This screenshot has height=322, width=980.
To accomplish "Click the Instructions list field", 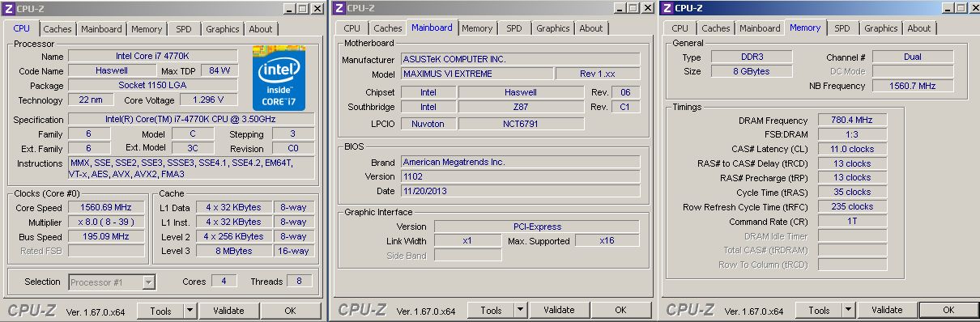I will pyautogui.click(x=191, y=168).
